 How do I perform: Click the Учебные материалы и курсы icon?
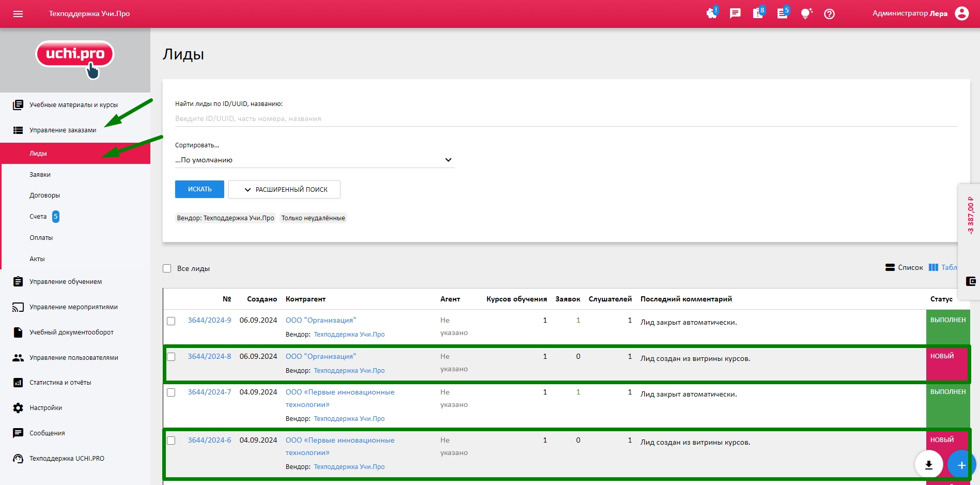click(18, 104)
